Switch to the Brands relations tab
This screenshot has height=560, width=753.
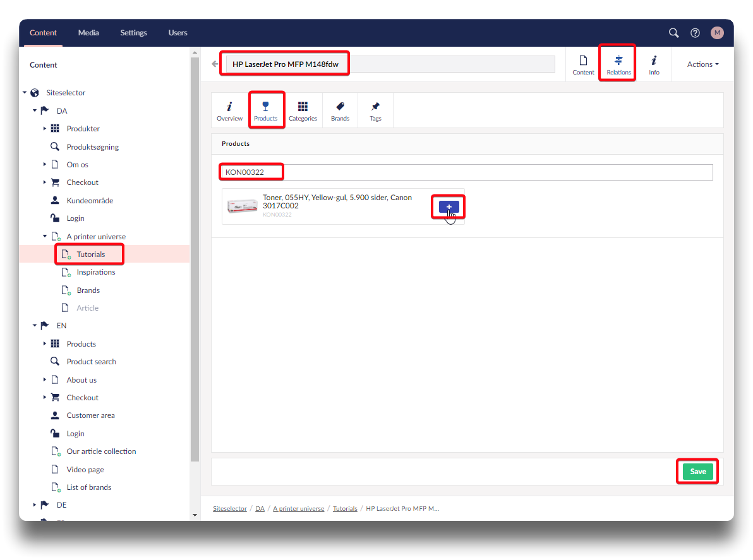coord(340,110)
